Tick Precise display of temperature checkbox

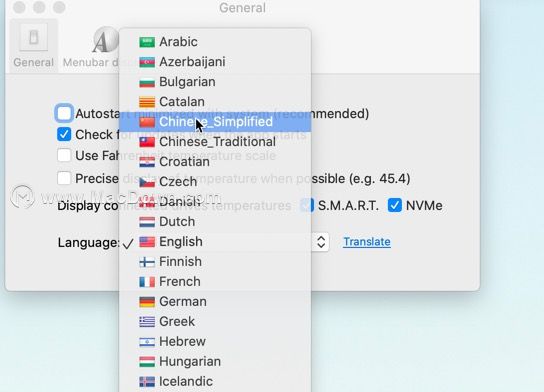[x=64, y=178]
